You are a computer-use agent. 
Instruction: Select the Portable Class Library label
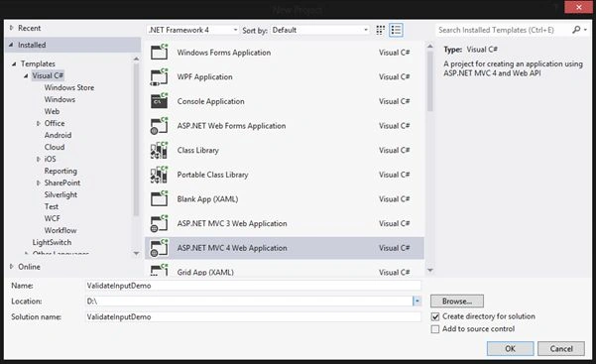pyautogui.click(x=212, y=175)
